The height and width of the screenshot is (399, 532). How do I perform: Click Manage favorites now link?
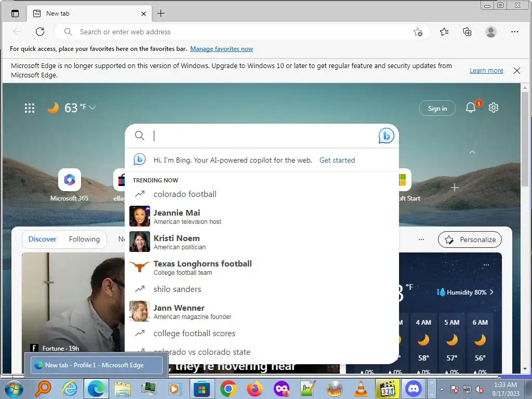(x=221, y=49)
